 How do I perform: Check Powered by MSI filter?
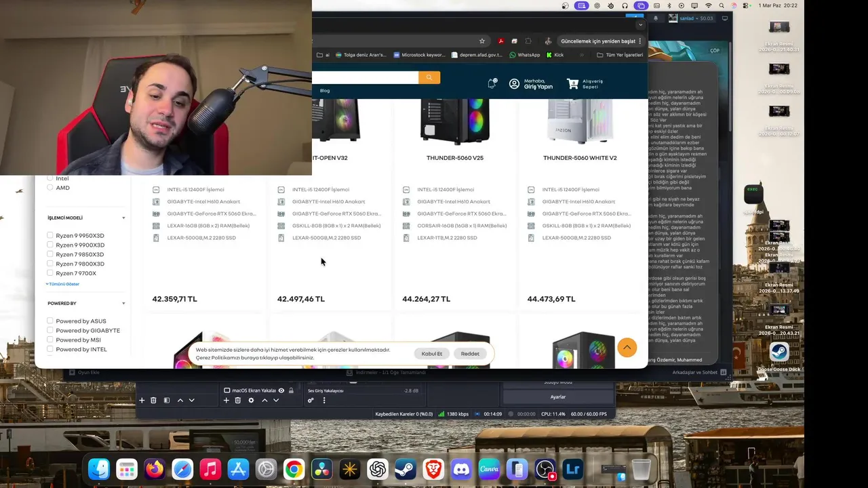click(x=50, y=340)
